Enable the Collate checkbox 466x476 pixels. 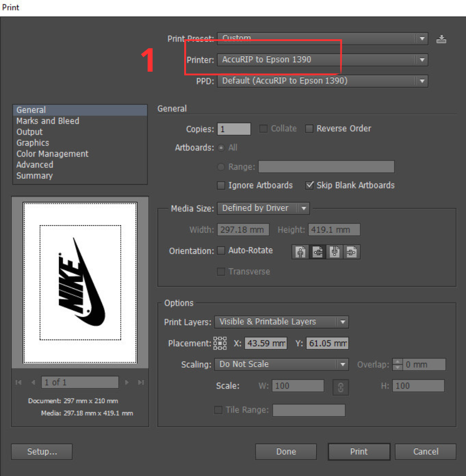(x=264, y=129)
